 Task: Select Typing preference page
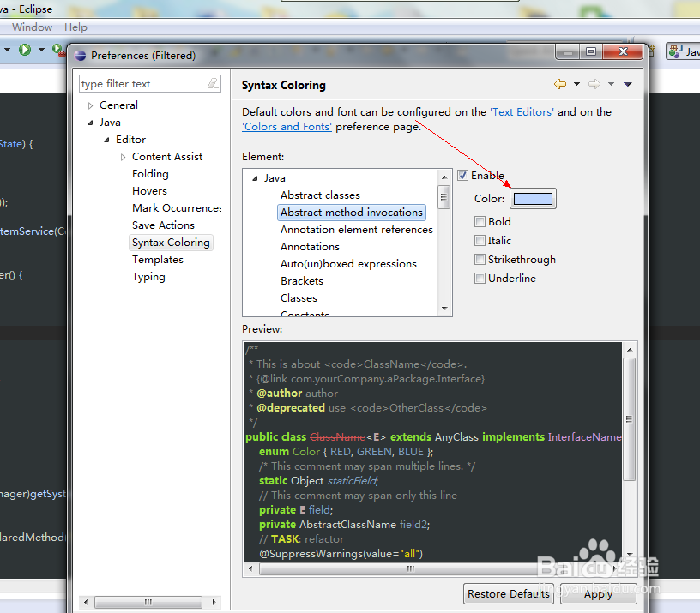[x=148, y=277]
